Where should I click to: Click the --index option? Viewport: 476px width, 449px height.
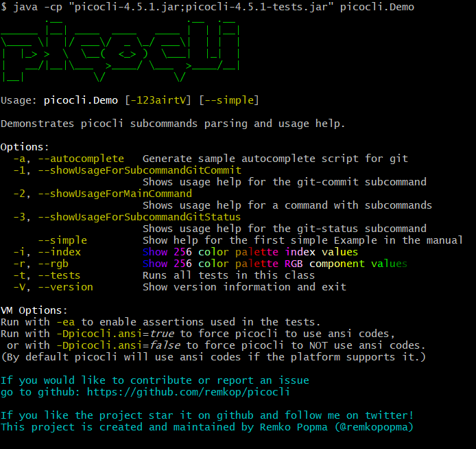coord(60,252)
